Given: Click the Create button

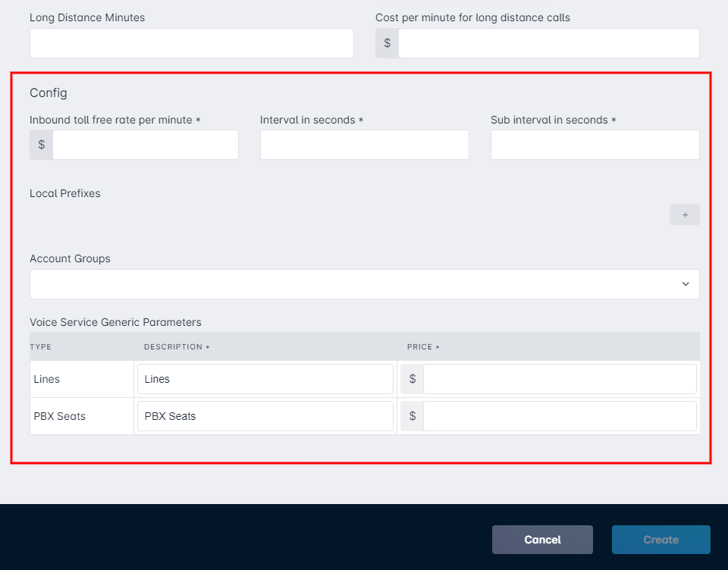Looking at the screenshot, I should coord(661,540).
